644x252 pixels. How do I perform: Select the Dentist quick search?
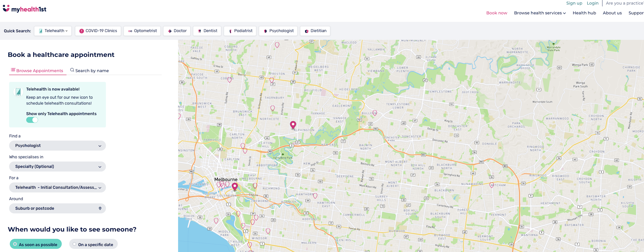tap(207, 31)
